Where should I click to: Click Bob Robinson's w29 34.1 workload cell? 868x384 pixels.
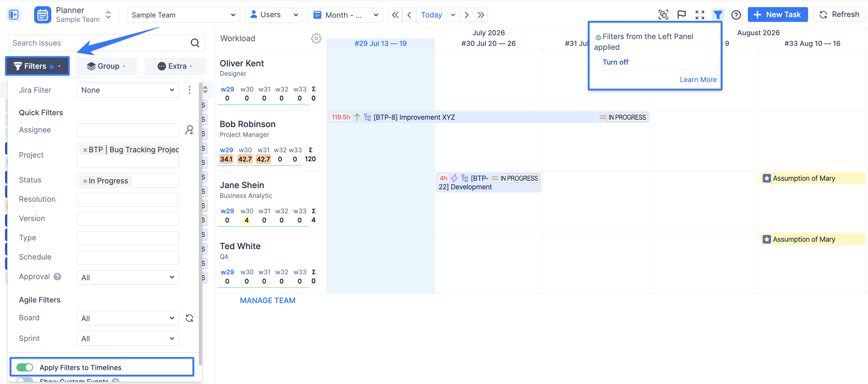pos(226,159)
